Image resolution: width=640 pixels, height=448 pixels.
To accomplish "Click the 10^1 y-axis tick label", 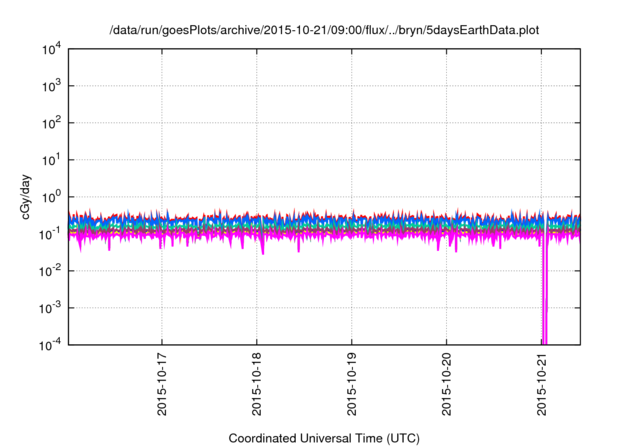I will coord(52,160).
